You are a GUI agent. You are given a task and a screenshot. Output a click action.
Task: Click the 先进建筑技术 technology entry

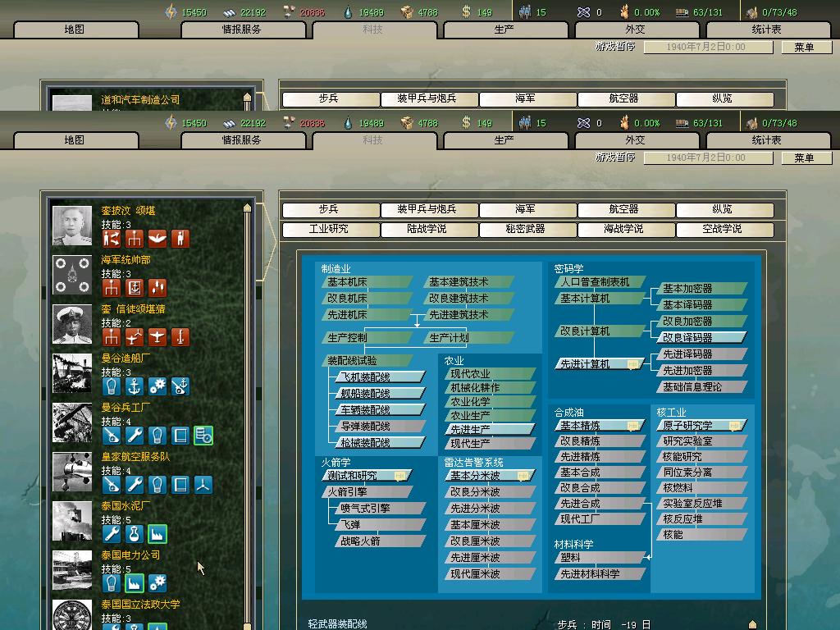tap(468, 315)
